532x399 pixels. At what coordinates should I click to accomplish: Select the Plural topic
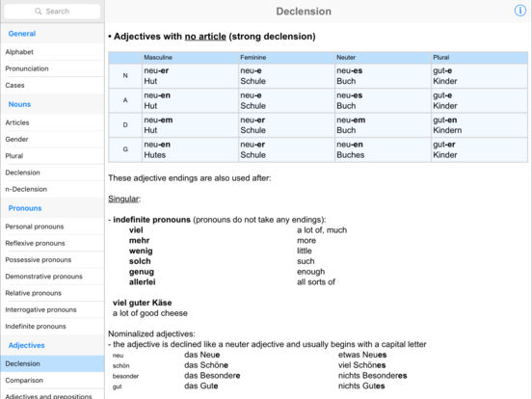(x=52, y=156)
